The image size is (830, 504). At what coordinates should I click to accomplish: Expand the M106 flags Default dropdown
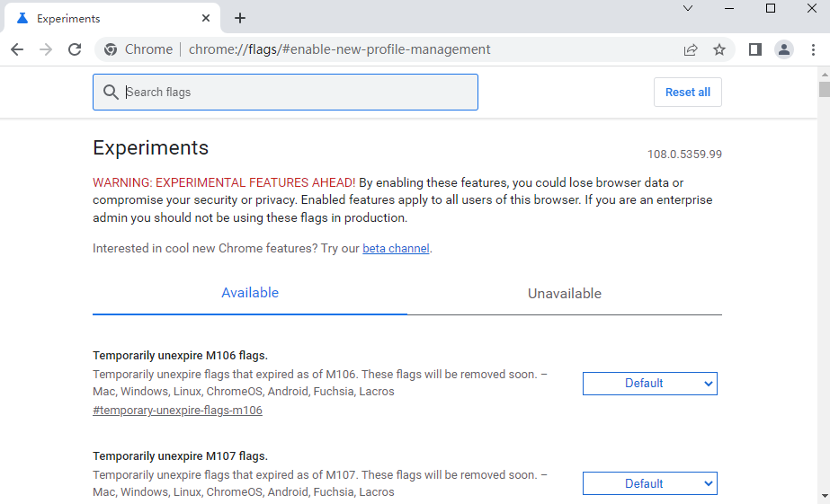[649, 384]
